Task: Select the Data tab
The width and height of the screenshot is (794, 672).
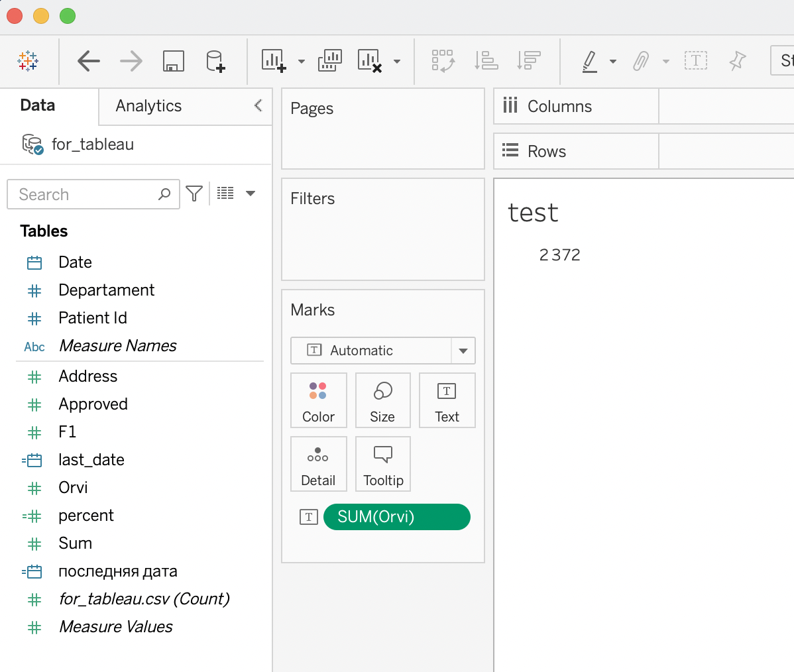Action: 38,105
